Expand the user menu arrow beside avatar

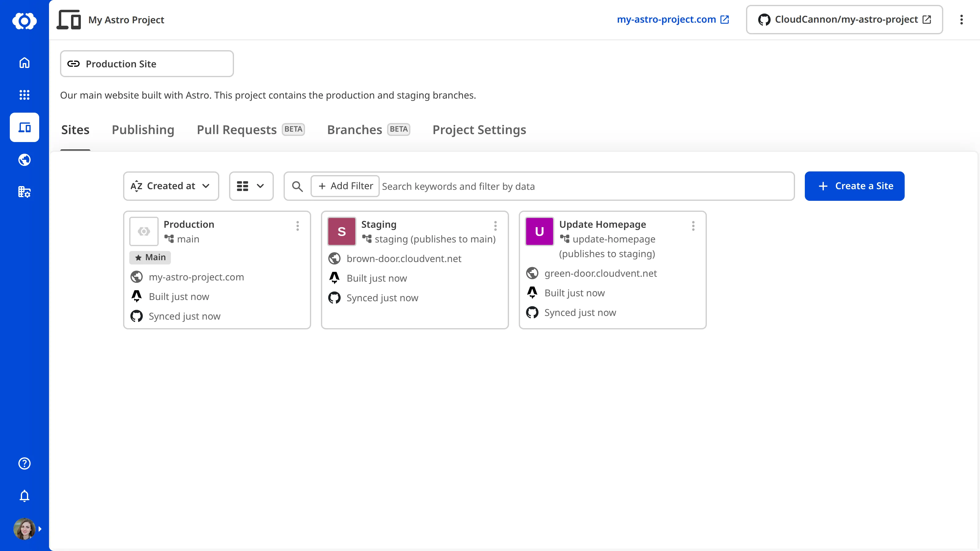click(x=40, y=529)
